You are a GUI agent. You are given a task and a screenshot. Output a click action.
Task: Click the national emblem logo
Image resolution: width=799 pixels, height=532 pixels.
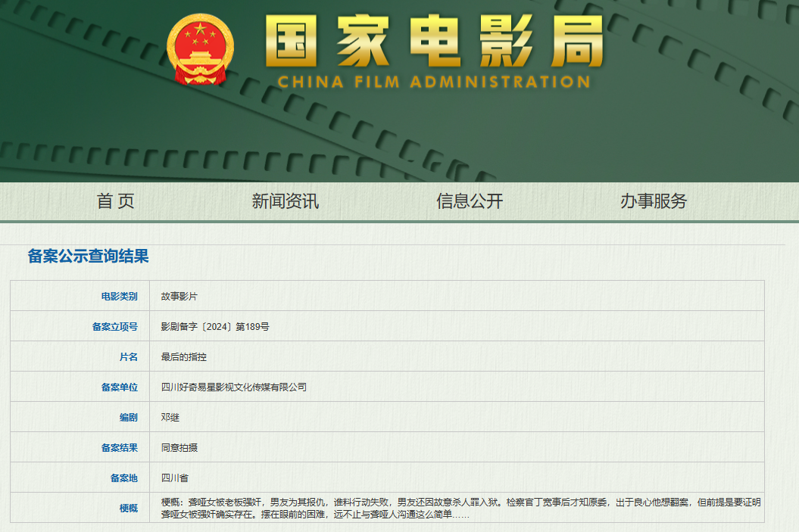(x=200, y=49)
